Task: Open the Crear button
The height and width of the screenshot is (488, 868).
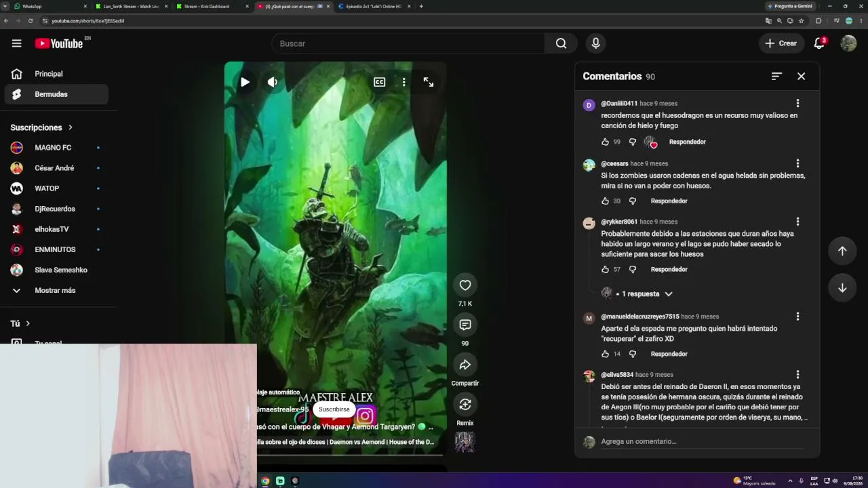Action: point(781,43)
